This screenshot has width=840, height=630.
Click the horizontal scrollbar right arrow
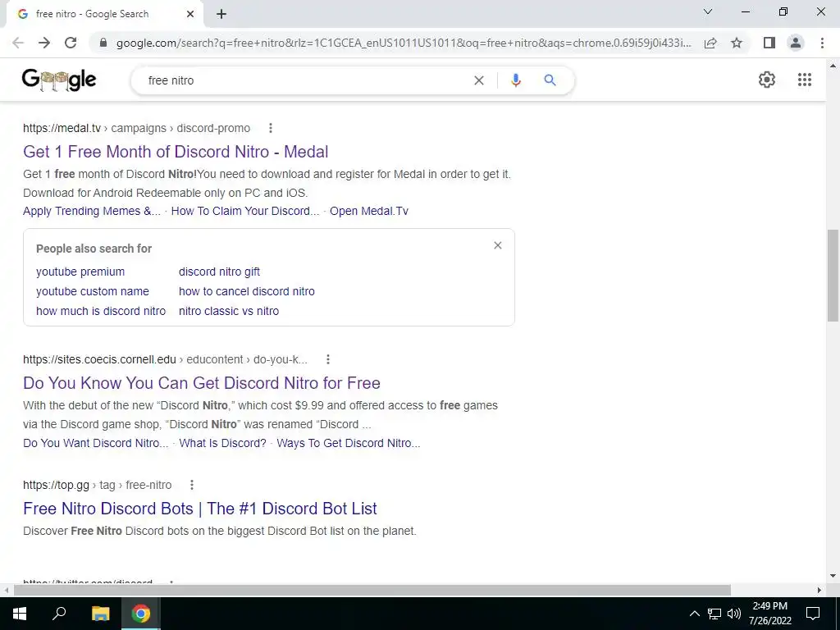click(x=819, y=590)
